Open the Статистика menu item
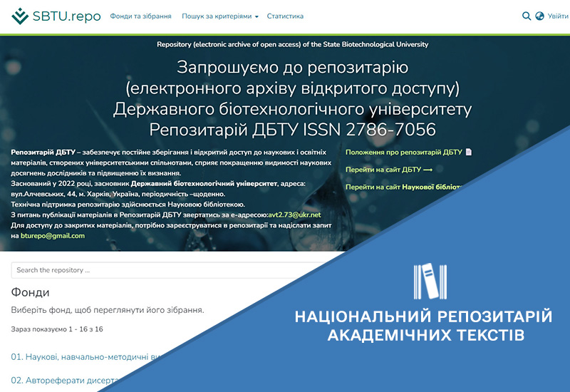Viewport: 570px width, 392px height. [x=285, y=16]
